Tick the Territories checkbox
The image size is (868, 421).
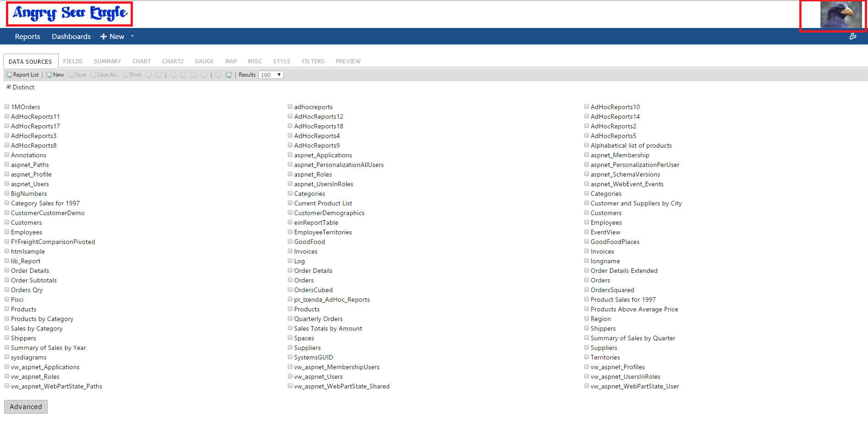587,357
